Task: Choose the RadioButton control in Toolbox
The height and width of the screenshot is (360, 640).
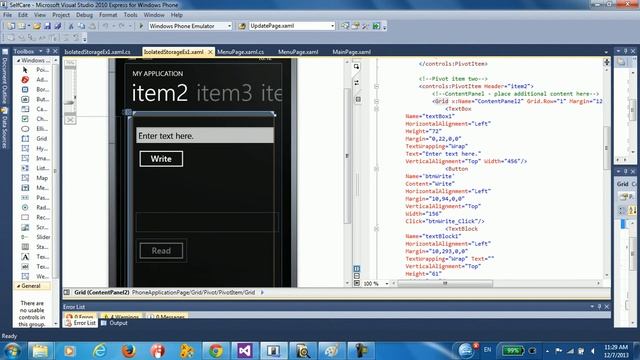Action: [x=36, y=207]
